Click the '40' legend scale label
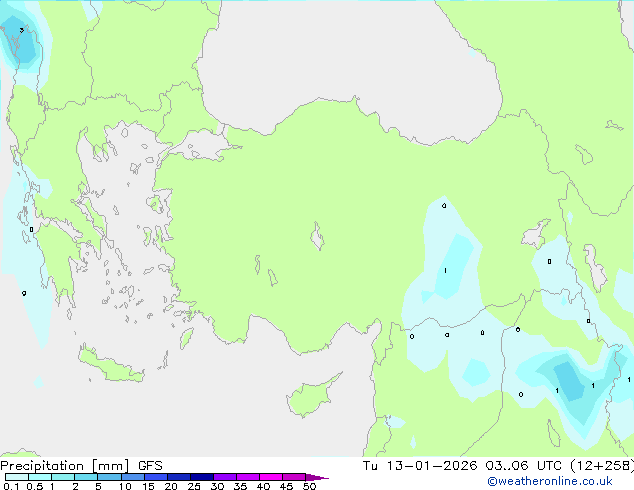 coord(263,486)
